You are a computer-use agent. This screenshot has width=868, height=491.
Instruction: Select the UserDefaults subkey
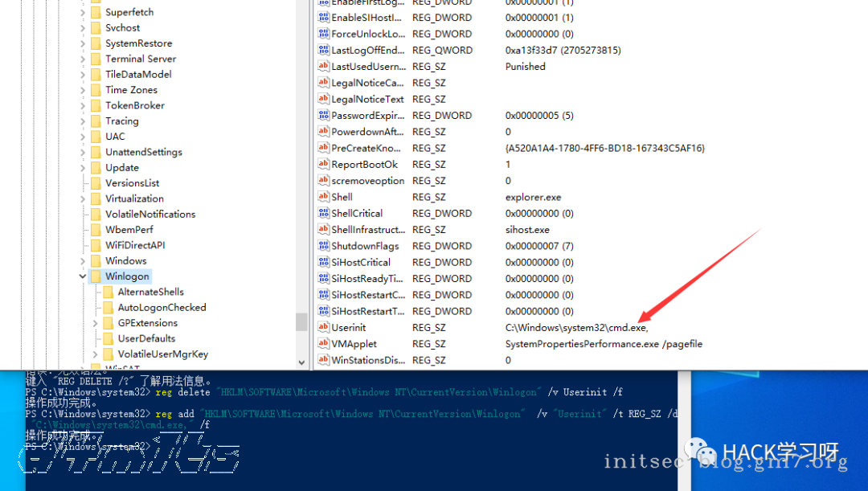click(146, 338)
